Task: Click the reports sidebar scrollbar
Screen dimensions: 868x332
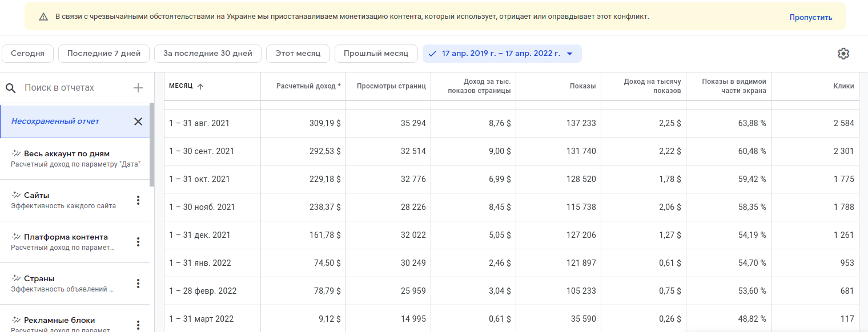Action: (x=152, y=145)
